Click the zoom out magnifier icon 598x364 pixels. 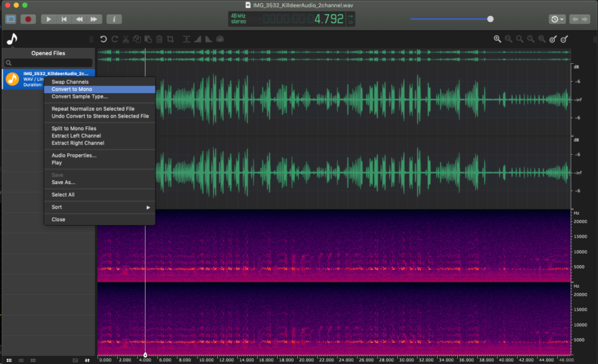(x=508, y=39)
